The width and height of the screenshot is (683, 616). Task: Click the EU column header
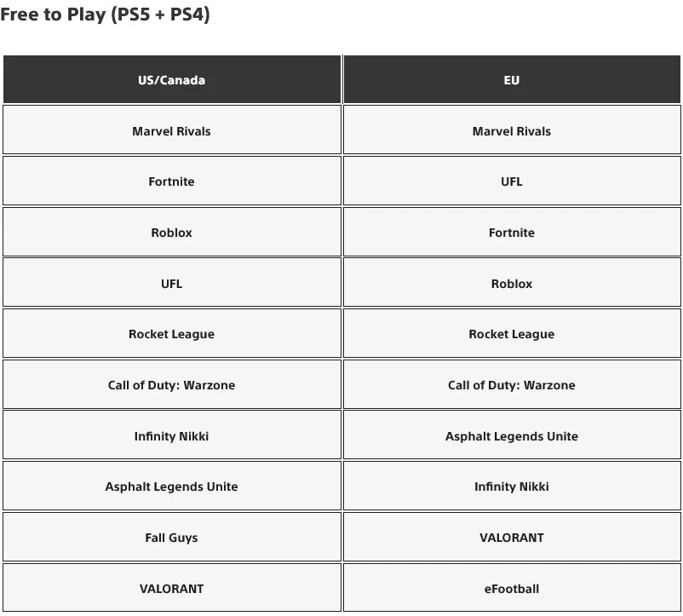(x=512, y=80)
